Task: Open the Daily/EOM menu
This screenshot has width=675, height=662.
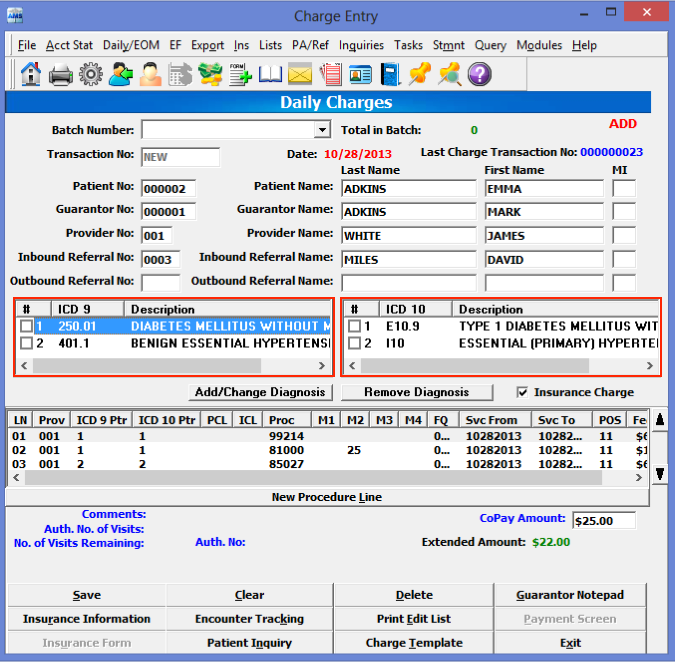Action: (x=130, y=45)
